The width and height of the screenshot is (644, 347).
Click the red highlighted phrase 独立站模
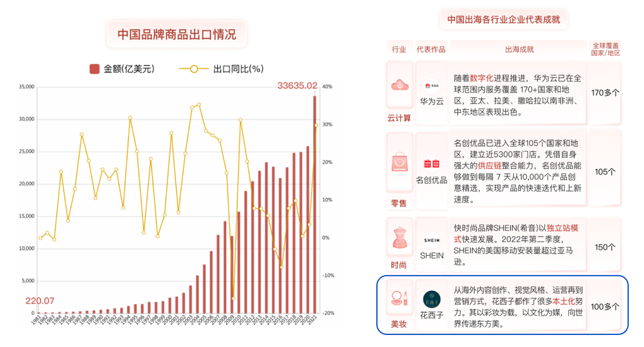[563, 228]
